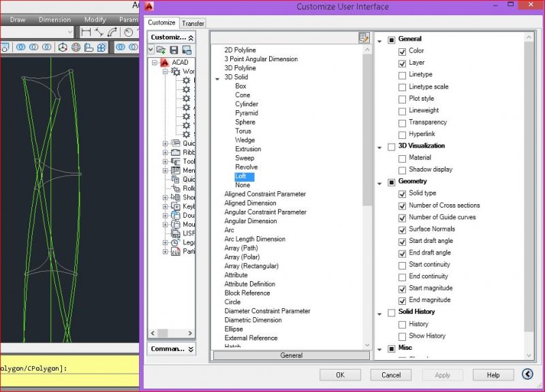This screenshot has width=545, height=392.
Task: Select Arc Length dimension tool in AutoCAD toolbar
Action: 112,32
